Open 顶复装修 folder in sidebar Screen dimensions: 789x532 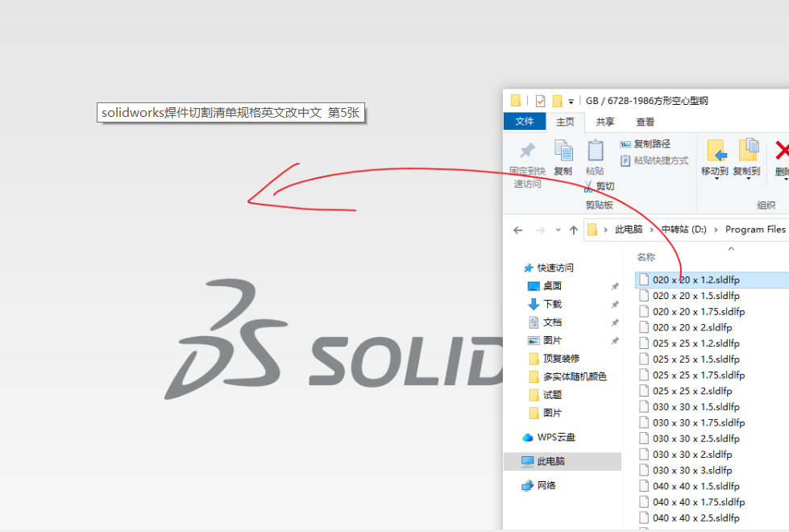[x=561, y=359]
